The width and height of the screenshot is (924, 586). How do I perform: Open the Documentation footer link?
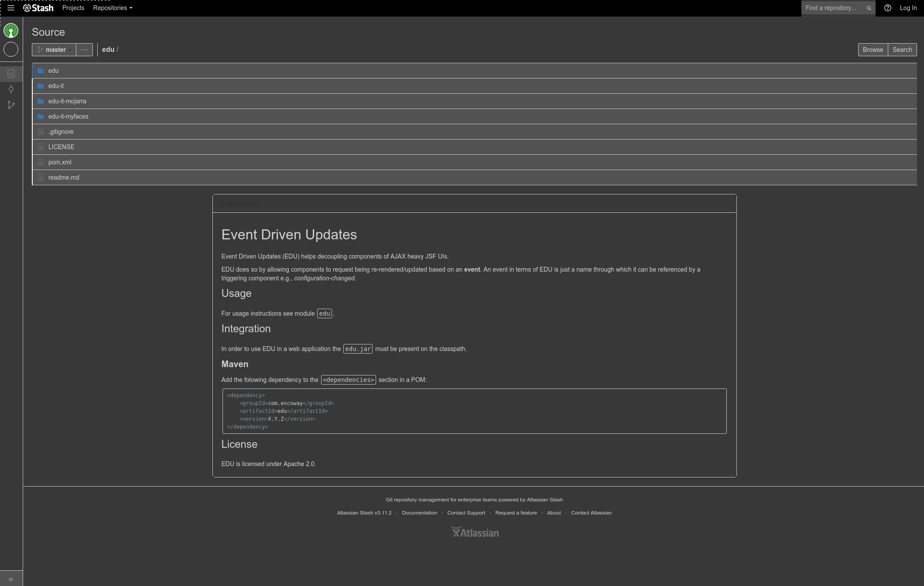click(x=419, y=513)
